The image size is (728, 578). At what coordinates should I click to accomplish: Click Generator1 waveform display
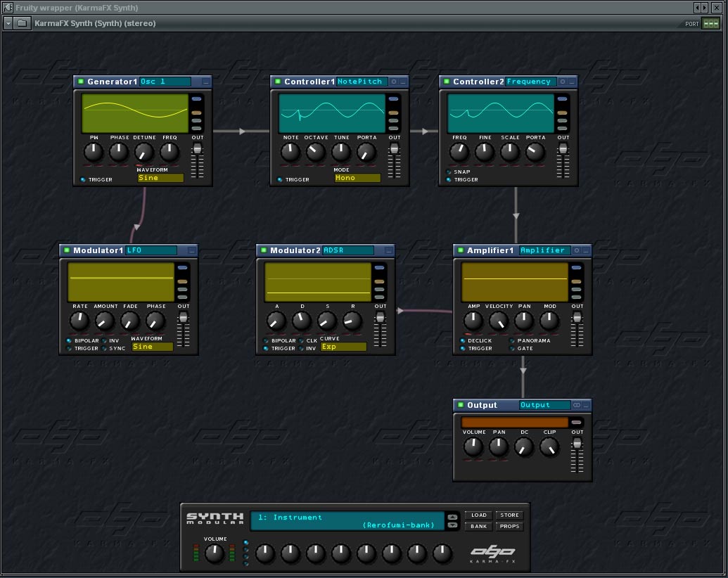click(x=135, y=114)
